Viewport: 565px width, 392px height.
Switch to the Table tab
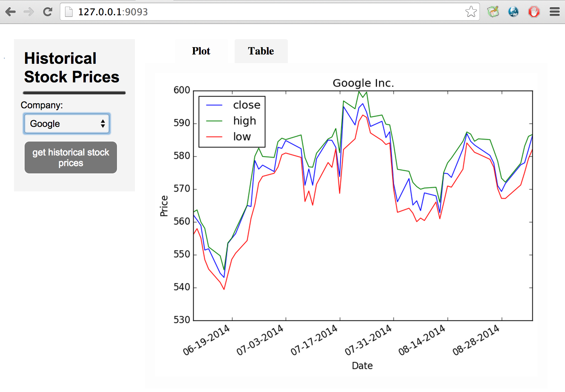tap(261, 51)
